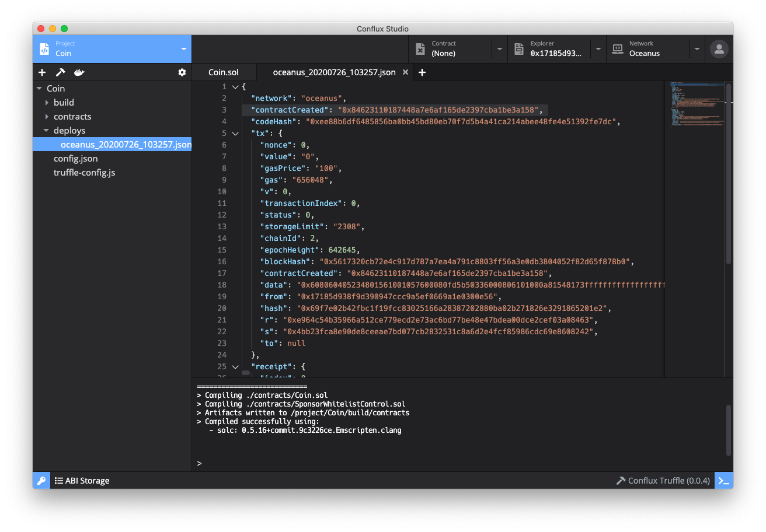Click the Contract (None) icon
The image size is (766, 532).
tap(420, 49)
